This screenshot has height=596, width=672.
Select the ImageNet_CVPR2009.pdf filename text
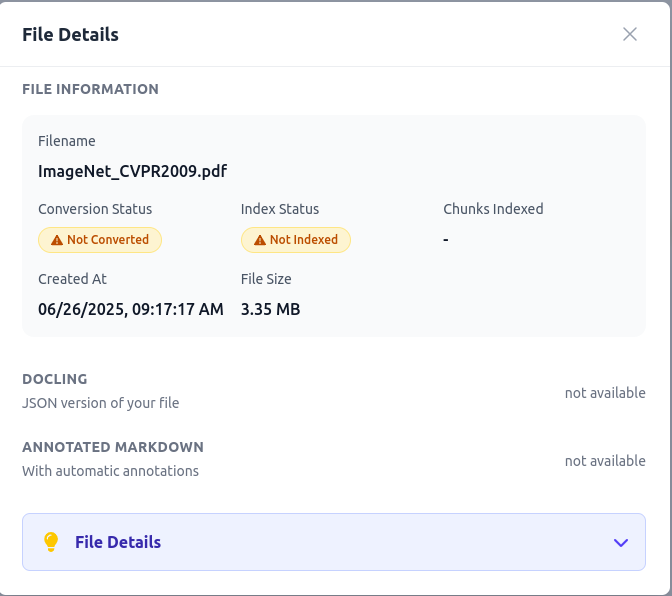132,171
